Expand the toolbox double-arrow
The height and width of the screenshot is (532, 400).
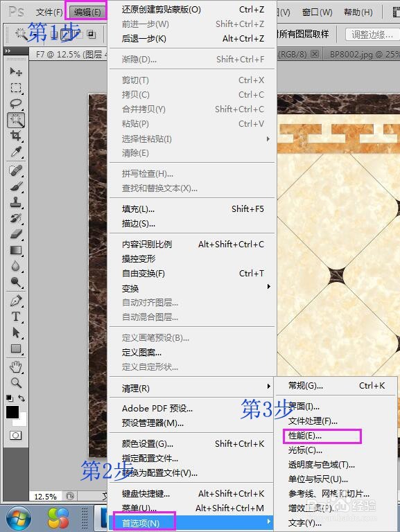[8, 51]
